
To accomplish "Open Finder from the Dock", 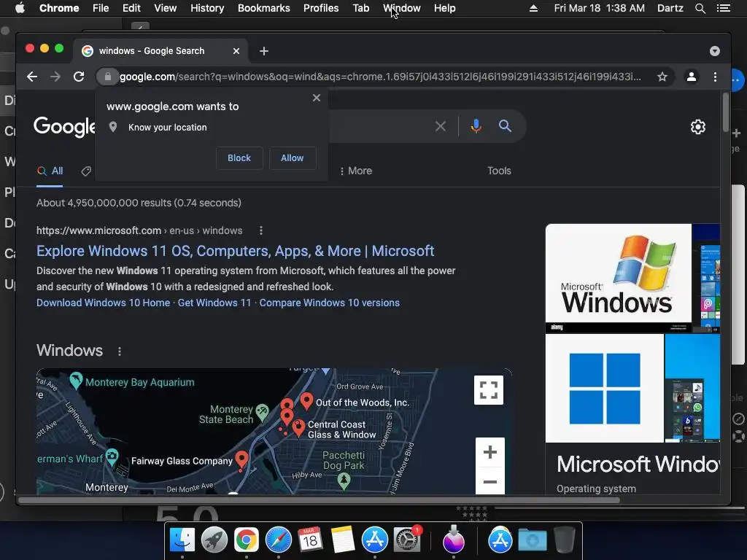I will pyautogui.click(x=182, y=540).
